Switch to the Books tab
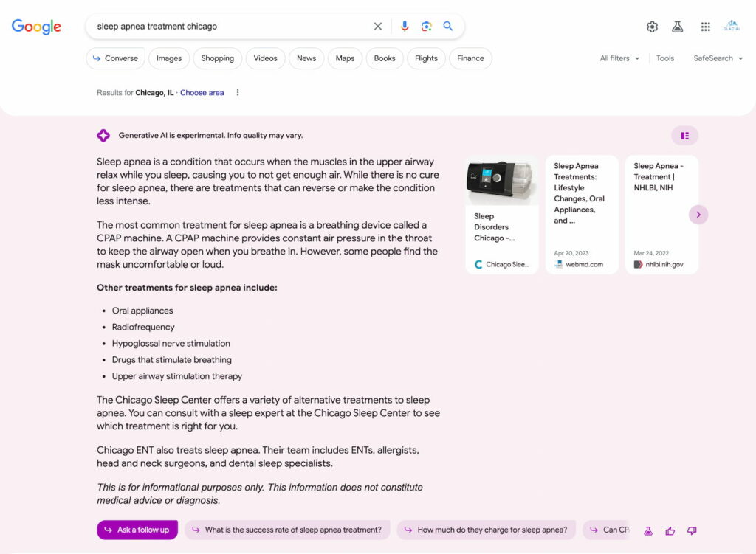This screenshot has height=554, width=756. [384, 58]
